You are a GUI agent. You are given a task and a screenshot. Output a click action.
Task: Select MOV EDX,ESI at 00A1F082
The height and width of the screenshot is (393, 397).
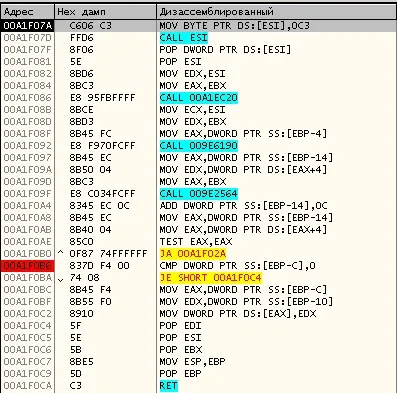(x=192, y=74)
